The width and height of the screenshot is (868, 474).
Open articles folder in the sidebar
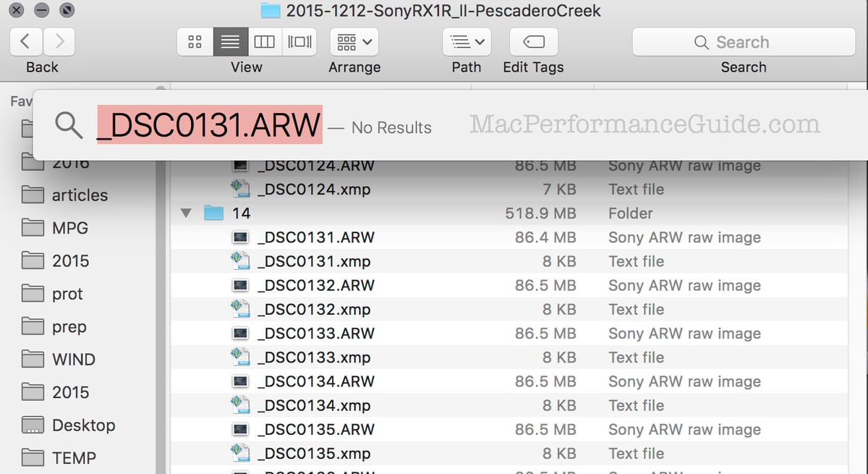80,195
